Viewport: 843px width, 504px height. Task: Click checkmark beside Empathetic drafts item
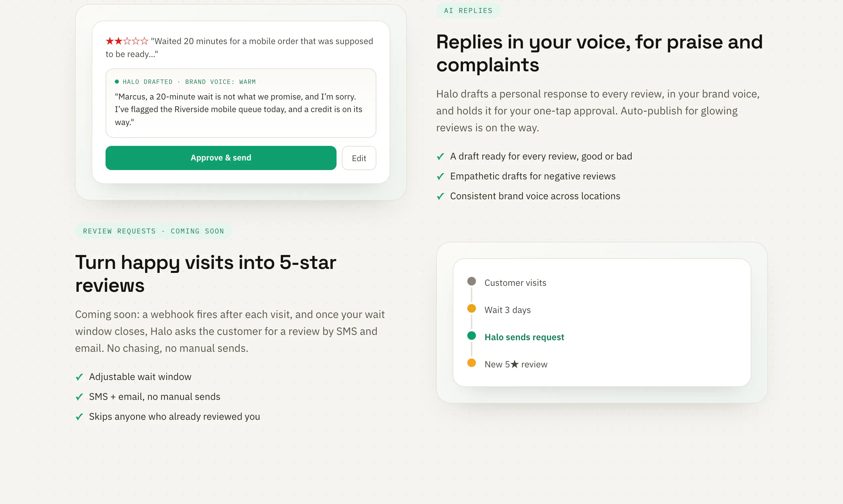pyautogui.click(x=440, y=176)
